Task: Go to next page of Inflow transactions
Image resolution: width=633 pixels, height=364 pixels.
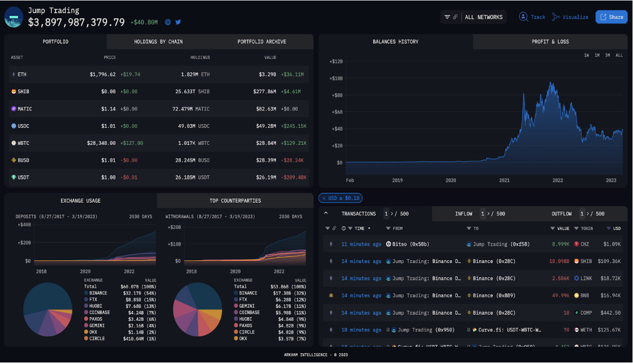Action: point(489,214)
